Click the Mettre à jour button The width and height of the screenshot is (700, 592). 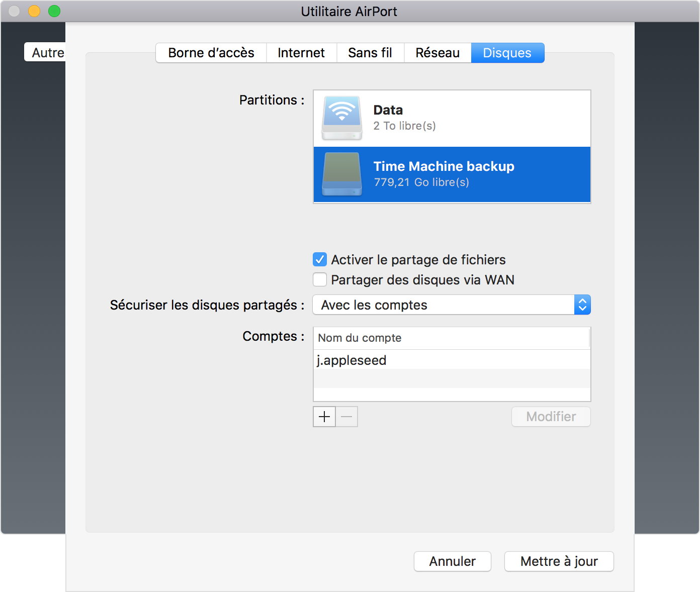(559, 561)
